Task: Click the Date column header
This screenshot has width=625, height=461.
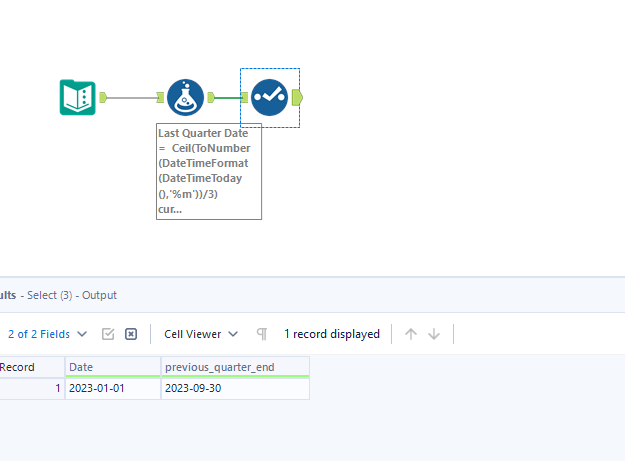Action: (113, 367)
